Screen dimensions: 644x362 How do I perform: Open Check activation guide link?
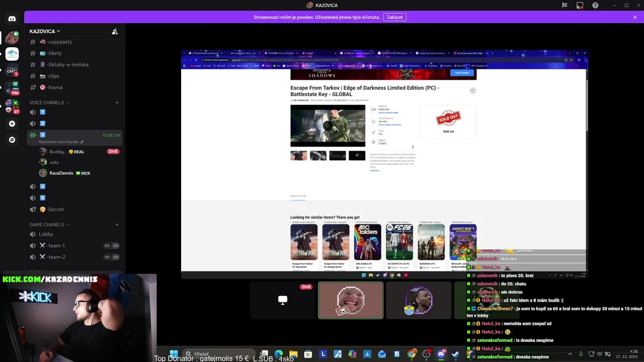388,113
